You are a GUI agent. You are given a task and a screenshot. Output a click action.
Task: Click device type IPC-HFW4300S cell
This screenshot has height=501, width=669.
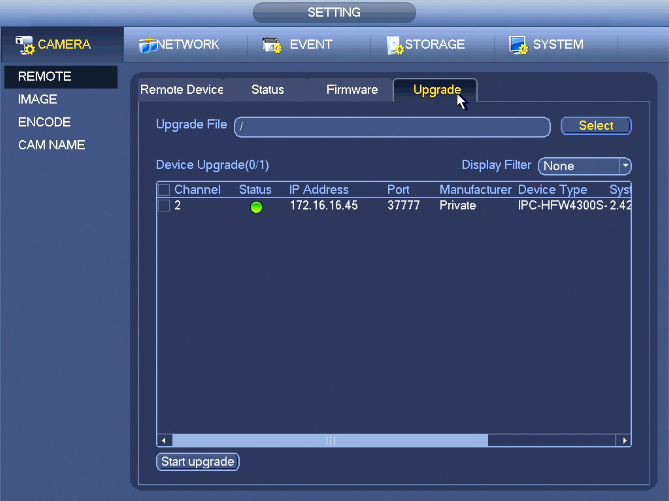[x=562, y=206]
